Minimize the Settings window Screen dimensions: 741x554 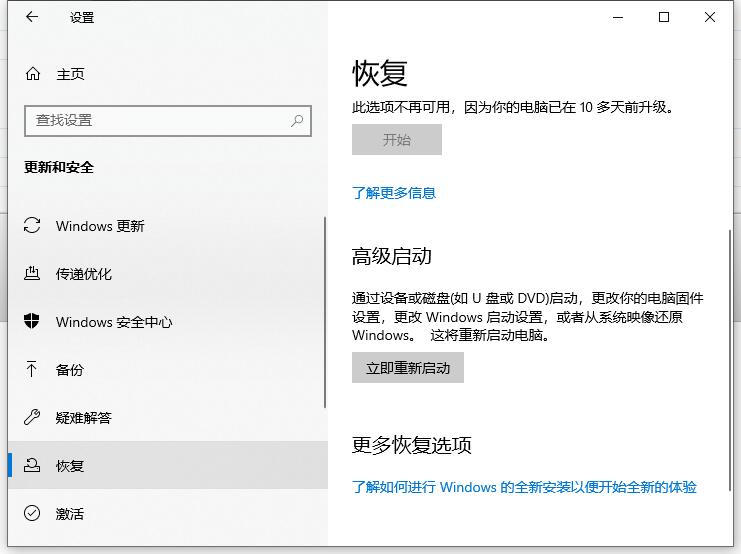pyautogui.click(x=618, y=17)
